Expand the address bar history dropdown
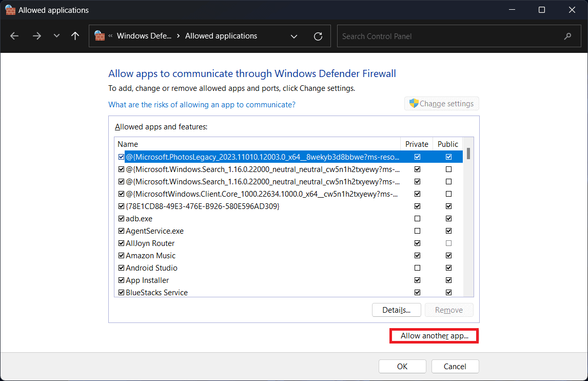The width and height of the screenshot is (588, 381). coord(294,36)
